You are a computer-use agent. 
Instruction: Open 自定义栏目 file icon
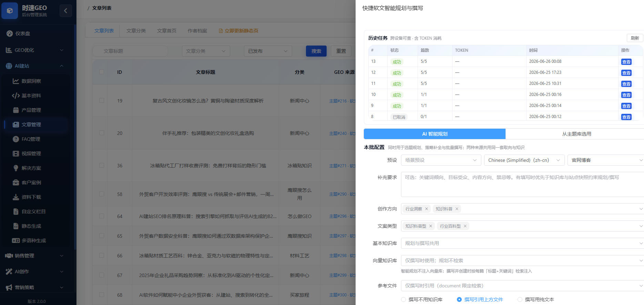pyautogui.click(x=16, y=211)
